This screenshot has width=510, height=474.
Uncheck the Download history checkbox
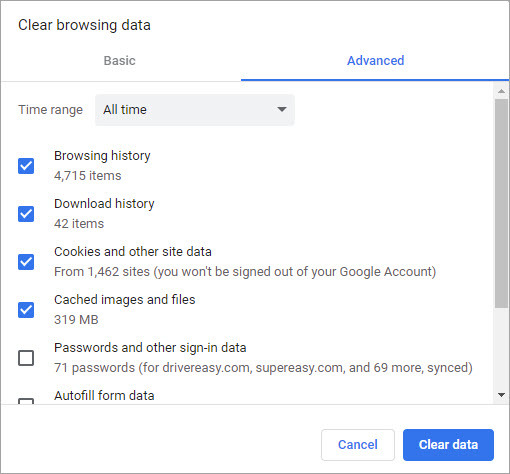point(26,214)
